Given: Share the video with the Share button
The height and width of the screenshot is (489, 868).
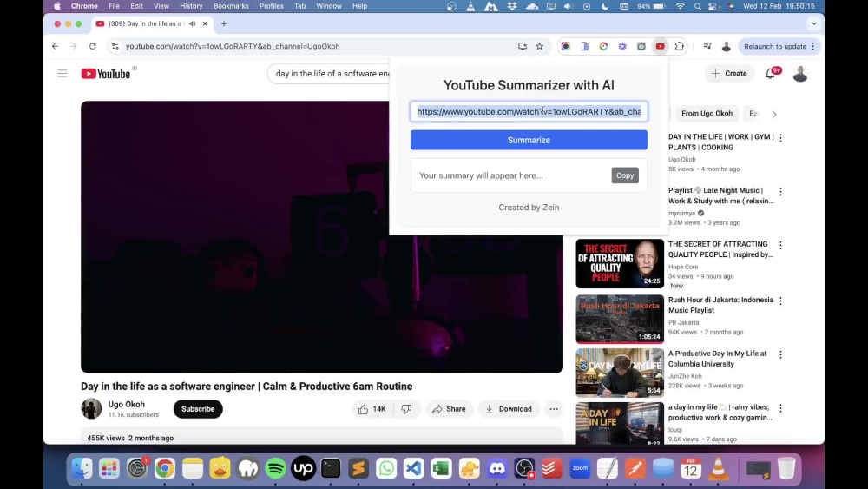Looking at the screenshot, I should (449, 409).
